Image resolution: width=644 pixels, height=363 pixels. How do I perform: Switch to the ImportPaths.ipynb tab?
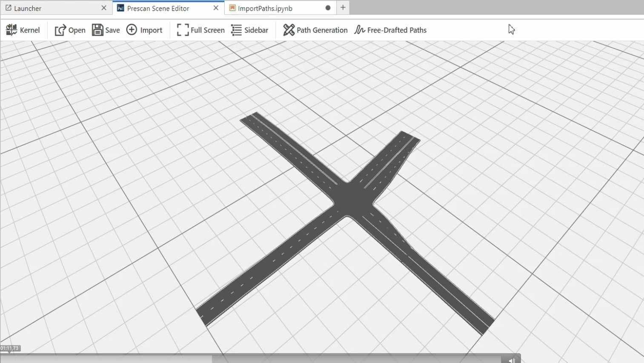265,8
